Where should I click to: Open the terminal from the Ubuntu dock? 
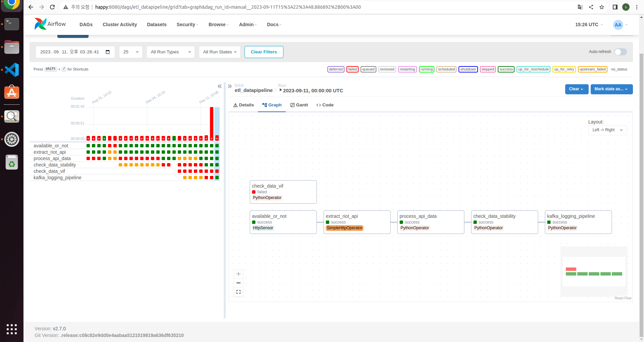(11, 24)
